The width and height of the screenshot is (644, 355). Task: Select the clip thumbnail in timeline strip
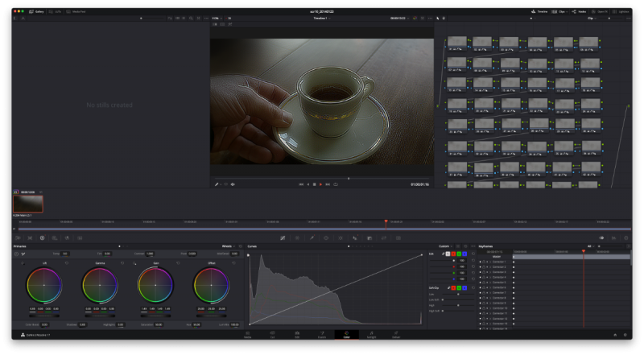[28, 203]
